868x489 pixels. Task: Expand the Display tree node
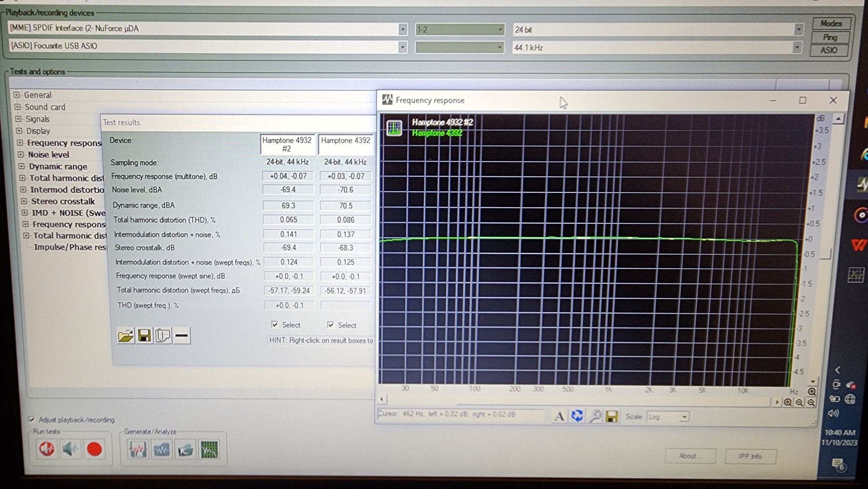coord(19,131)
